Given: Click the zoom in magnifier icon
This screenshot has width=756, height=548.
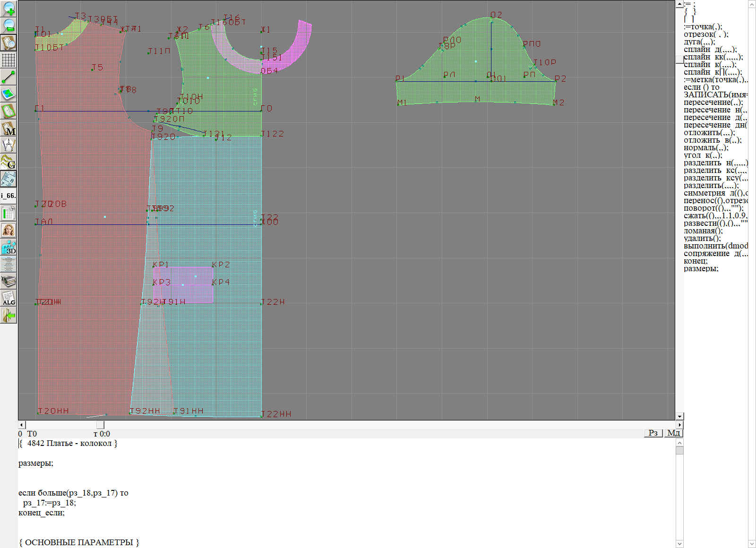Looking at the screenshot, I should pyautogui.click(x=9, y=9).
